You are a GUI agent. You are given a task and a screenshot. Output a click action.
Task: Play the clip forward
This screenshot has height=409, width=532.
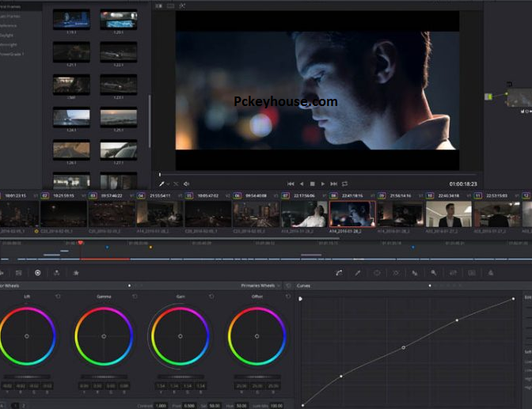pyautogui.click(x=323, y=184)
